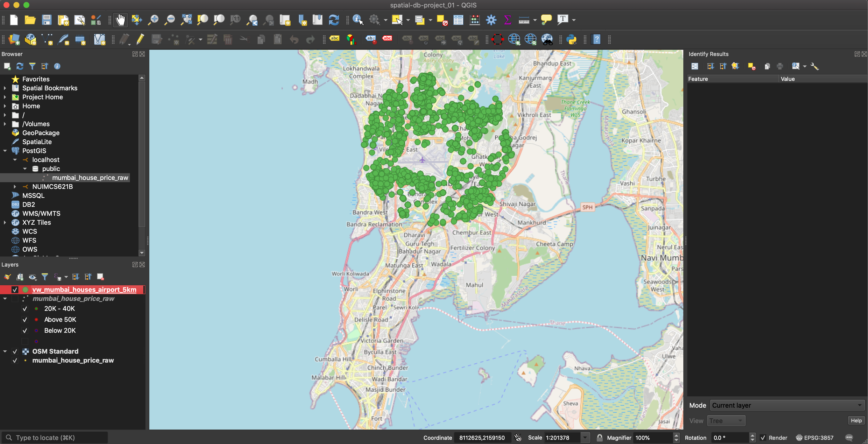Click the Toggle Editing pencil icon

[140, 40]
